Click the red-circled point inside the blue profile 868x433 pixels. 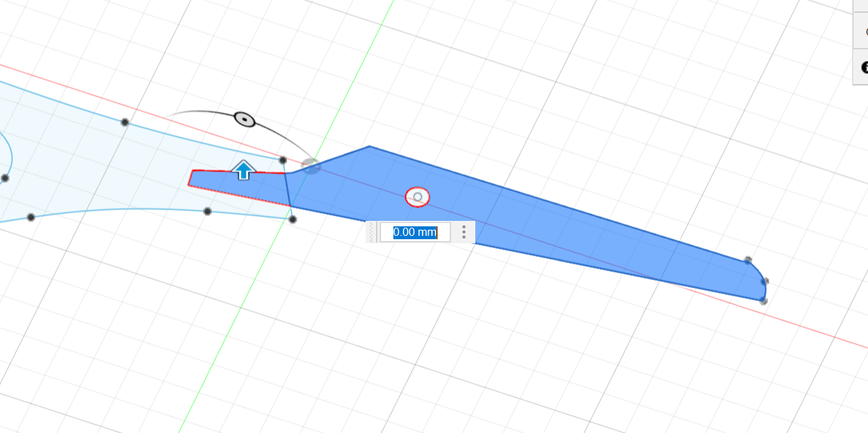[418, 197]
